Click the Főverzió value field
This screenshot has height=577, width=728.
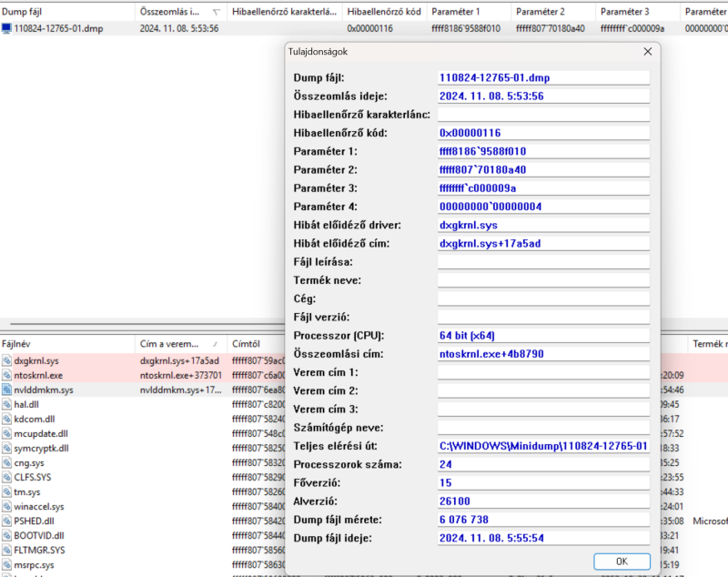tap(543, 482)
